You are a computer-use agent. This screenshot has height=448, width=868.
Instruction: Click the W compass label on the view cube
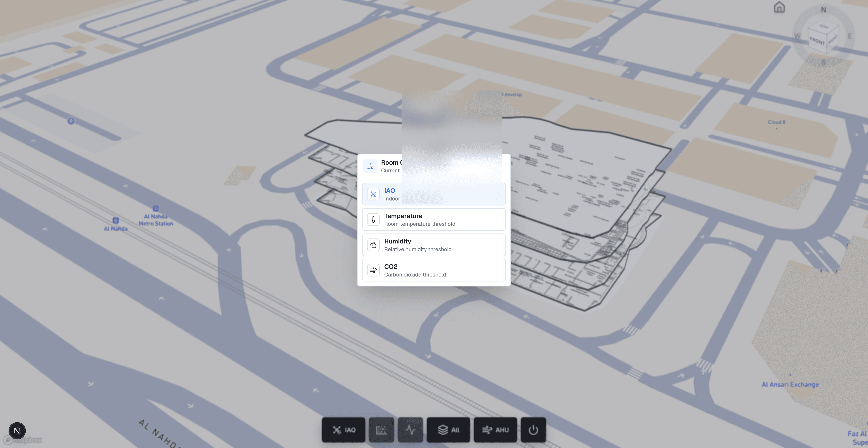coord(797,36)
